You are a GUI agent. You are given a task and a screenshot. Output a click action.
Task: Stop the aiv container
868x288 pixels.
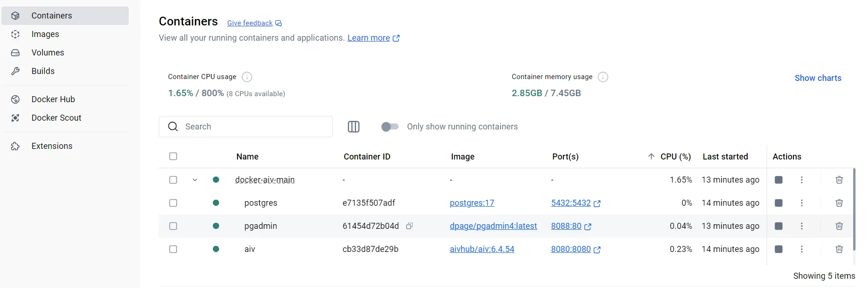tap(779, 249)
